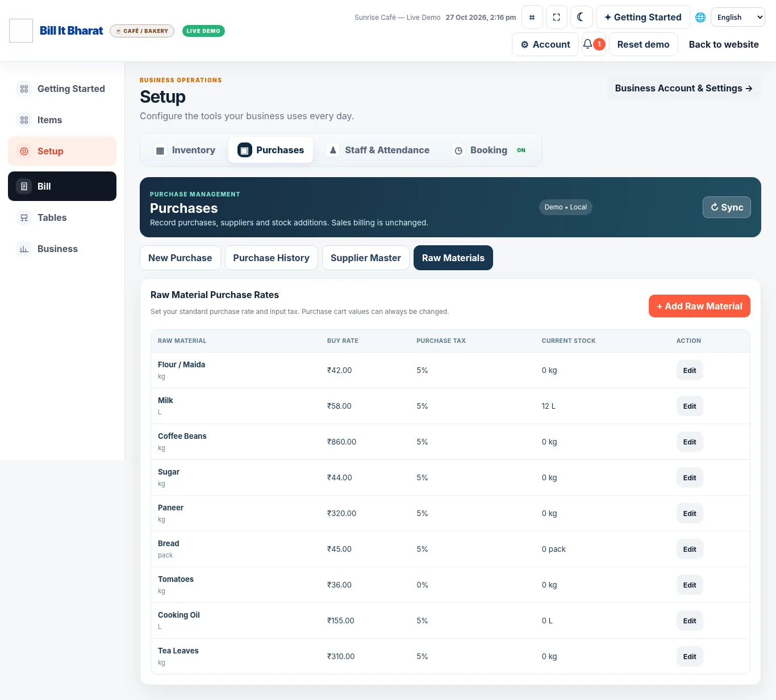Open the Staff & Attendance tab
This screenshot has height=700, width=776.
[x=378, y=150]
